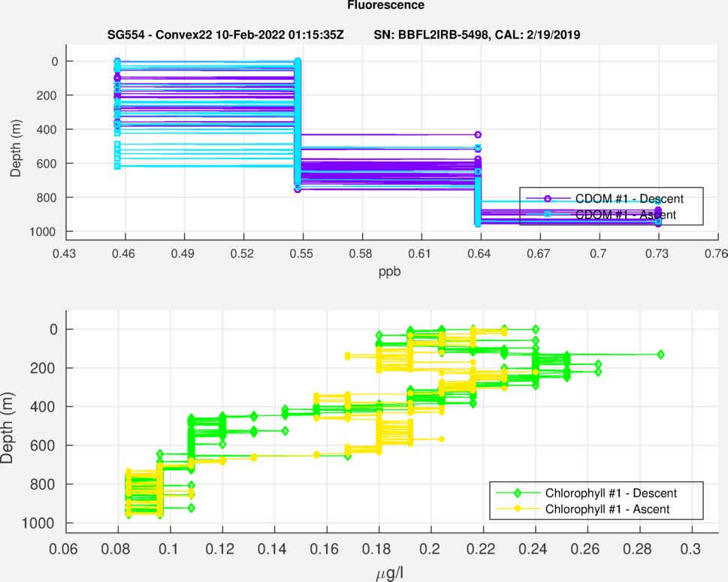Click the "0.7" tick on ppb axis

tap(598, 253)
